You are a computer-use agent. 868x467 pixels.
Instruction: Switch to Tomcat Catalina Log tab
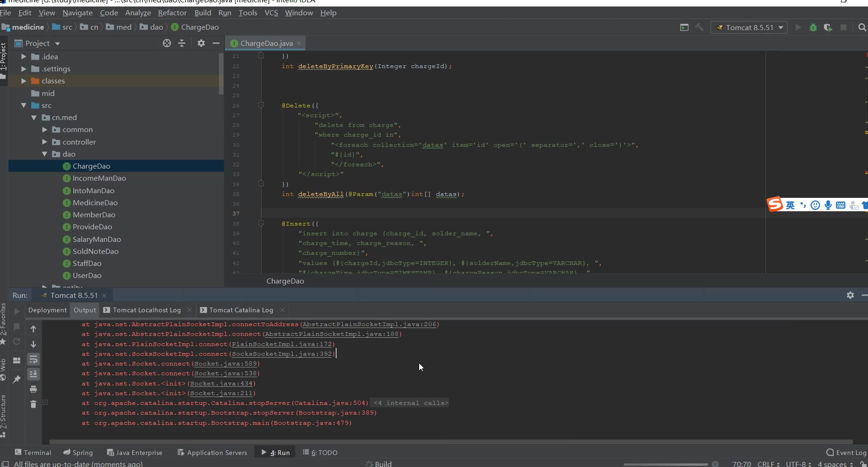(x=241, y=310)
